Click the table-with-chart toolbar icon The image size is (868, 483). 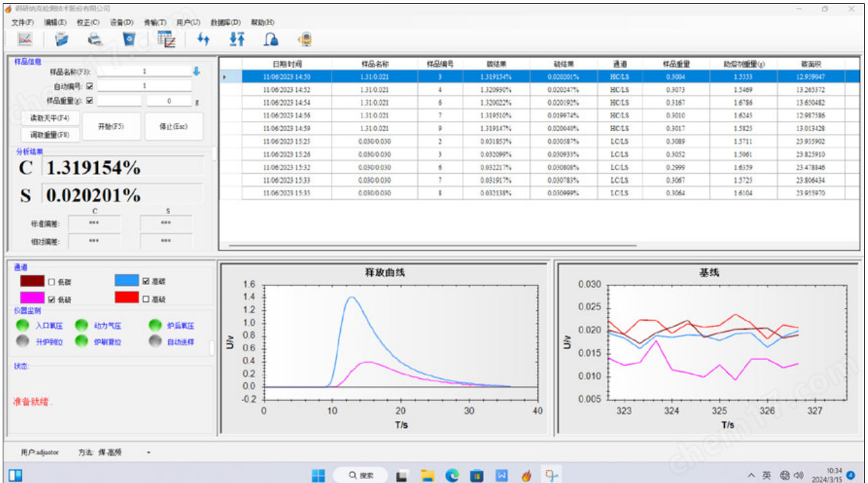click(x=166, y=39)
